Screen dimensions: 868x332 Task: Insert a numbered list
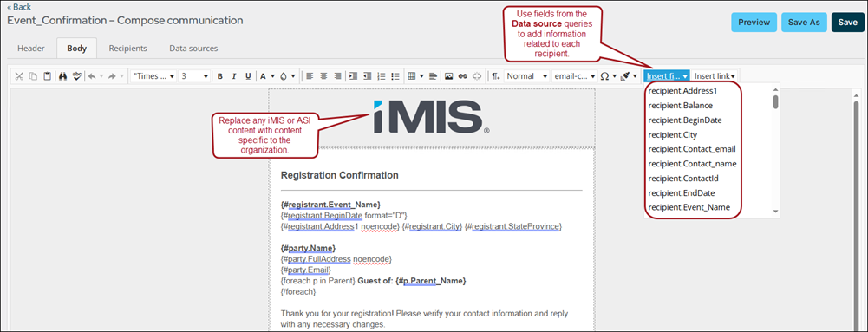pyautogui.click(x=382, y=76)
